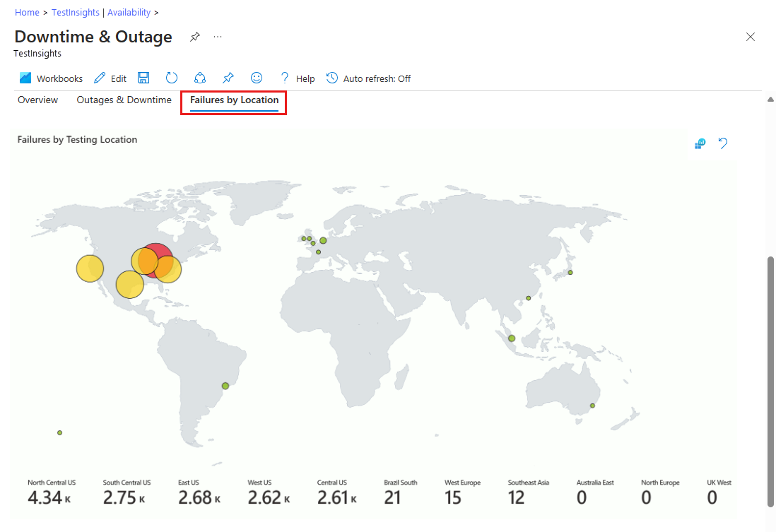The height and width of the screenshot is (532, 776).
Task: Open Auto refresh: Off setting
Action: [x=368, y=78]
